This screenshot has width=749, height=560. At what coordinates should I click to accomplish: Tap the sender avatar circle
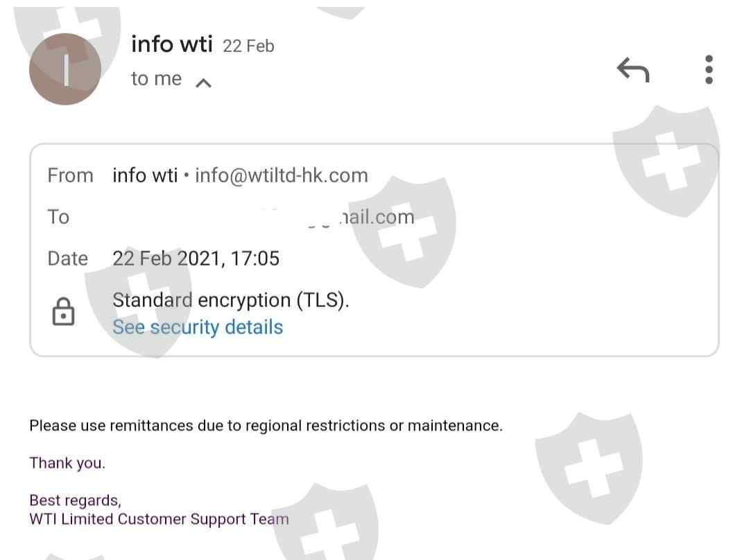click(66, 69)
